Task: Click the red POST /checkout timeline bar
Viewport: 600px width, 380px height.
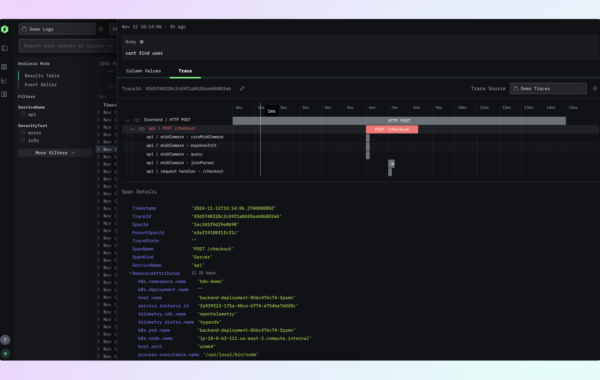Action: pyautogui.click(x=392, y=129)
